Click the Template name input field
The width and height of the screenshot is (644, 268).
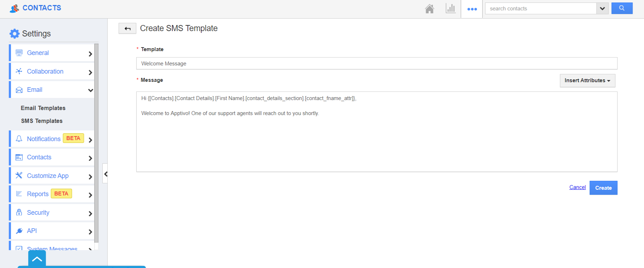point(376,64)
